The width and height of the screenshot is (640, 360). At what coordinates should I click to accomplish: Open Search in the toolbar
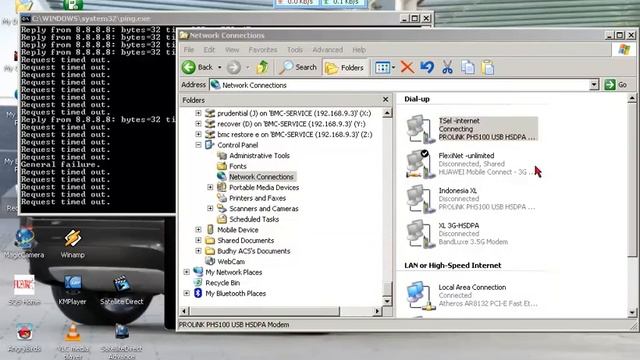tap(298, 67)
